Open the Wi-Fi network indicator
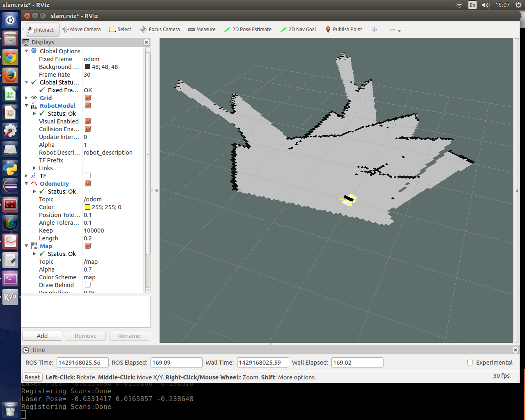 pos(459,5)
